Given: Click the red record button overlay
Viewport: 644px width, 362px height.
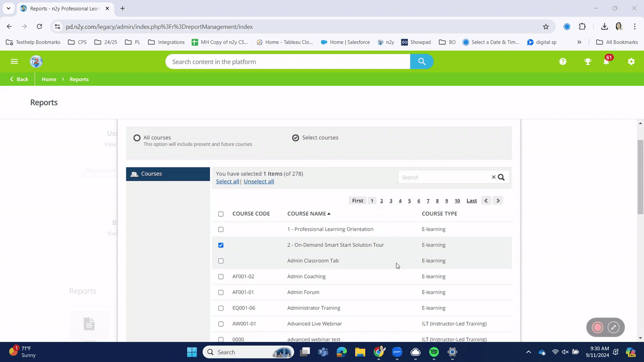Looking at the screenshot, I should 598,327.
